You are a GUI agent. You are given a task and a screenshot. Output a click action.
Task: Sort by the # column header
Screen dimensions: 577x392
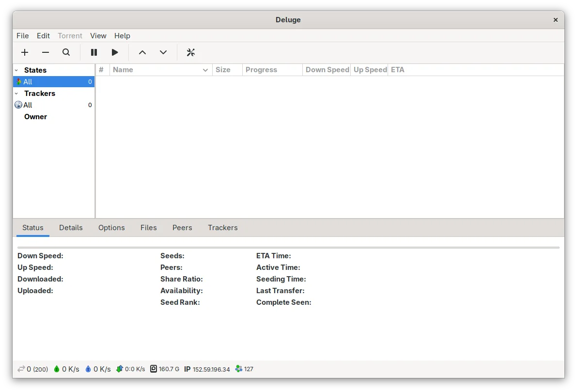[x=103, y=70]
